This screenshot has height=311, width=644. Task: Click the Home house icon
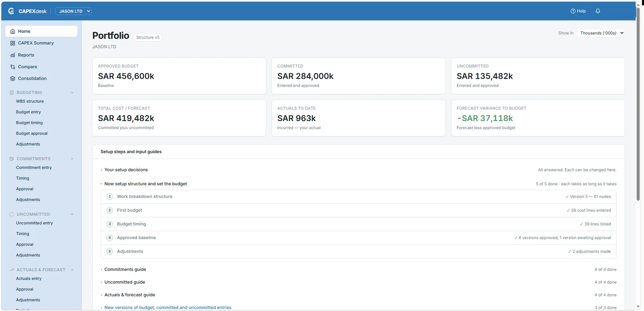coord(13,31)
